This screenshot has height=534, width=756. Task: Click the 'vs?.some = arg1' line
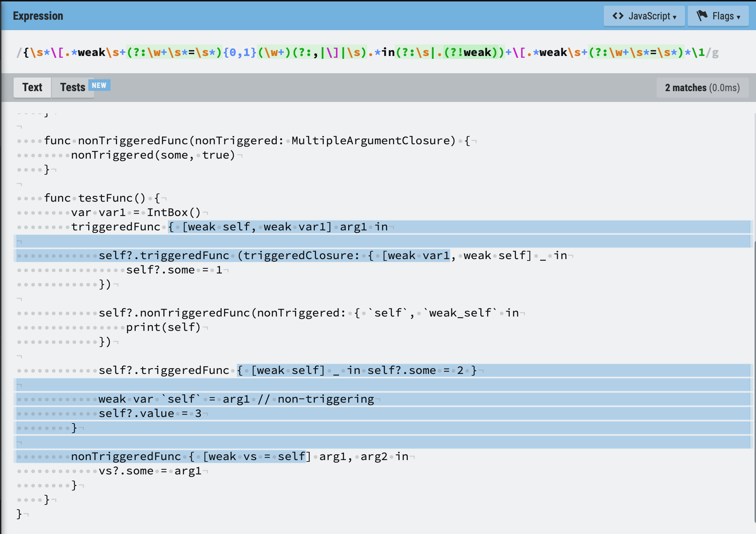[150, 471]
